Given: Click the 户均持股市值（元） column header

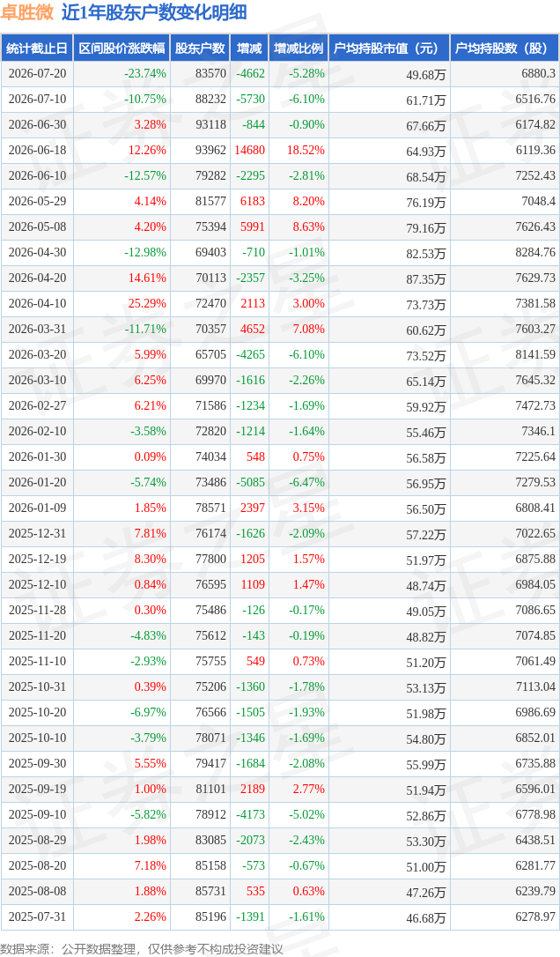Looking at the screenshot, I should point(389,48).
